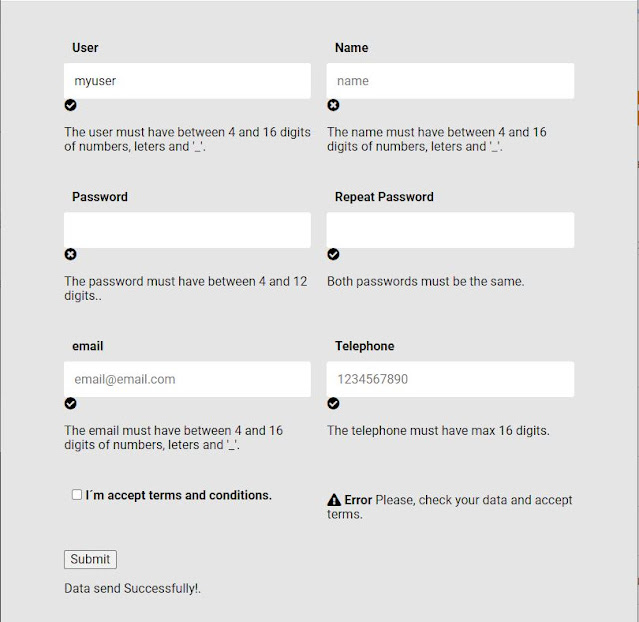
Task: Focus the Name input field
Action: (450, 81)
